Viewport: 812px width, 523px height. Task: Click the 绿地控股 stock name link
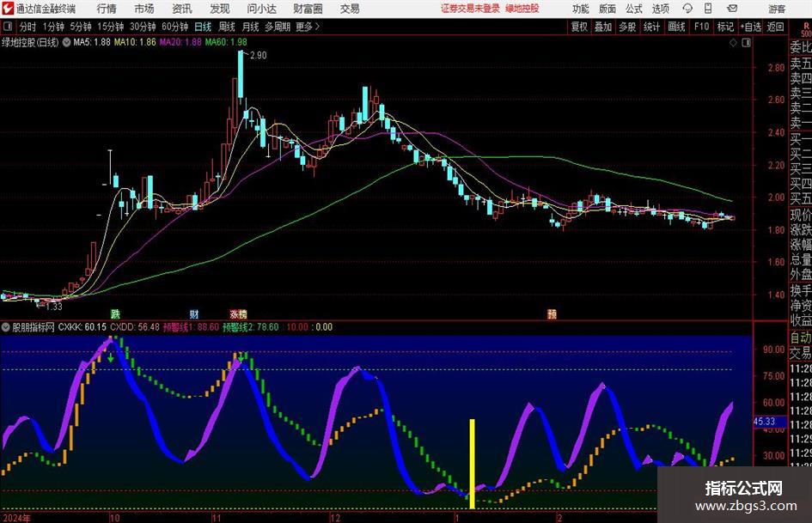coord(522,9)
